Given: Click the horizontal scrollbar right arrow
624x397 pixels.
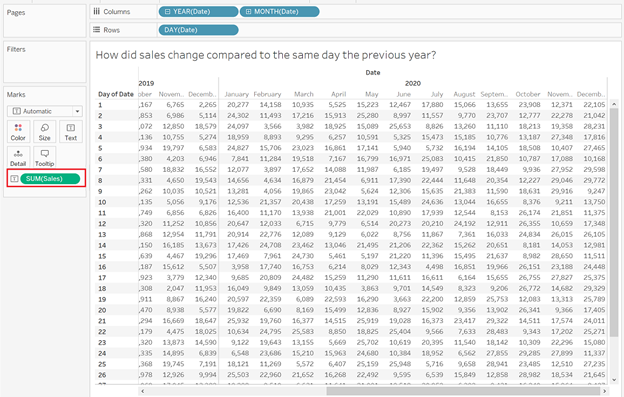Looking at the screenshot, I should pyautogui.click(x=604, y=391).
